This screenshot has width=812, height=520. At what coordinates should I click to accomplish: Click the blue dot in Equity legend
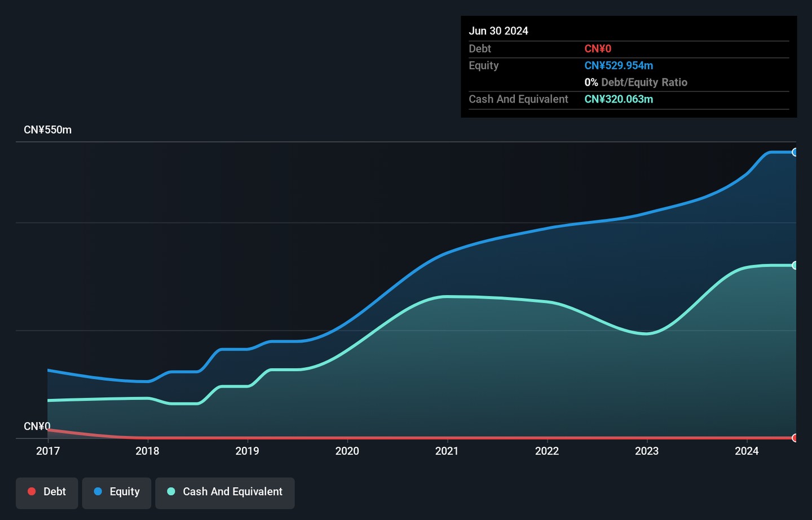[98, 492]
